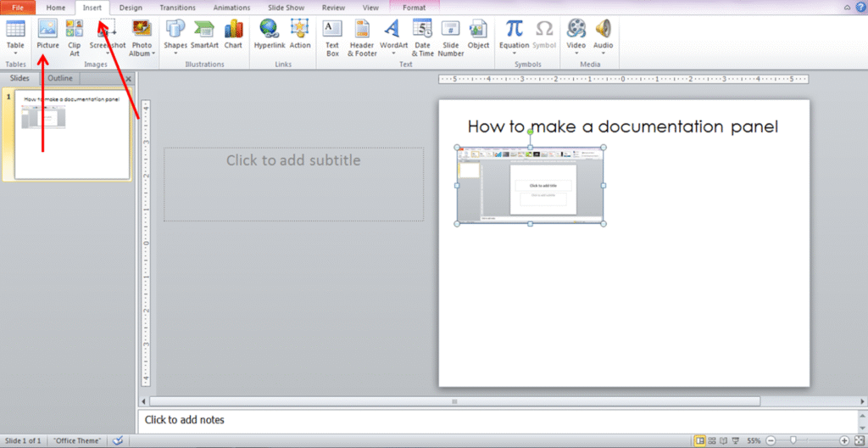Click the Picture icon in Images group
The image size is (868, 448).
tap(47, 34)
